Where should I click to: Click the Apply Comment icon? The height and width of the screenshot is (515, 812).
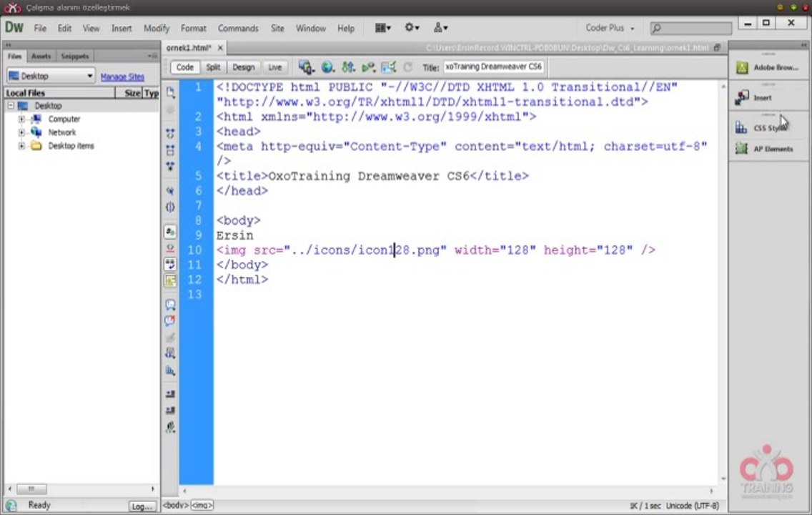coord(170,305)
